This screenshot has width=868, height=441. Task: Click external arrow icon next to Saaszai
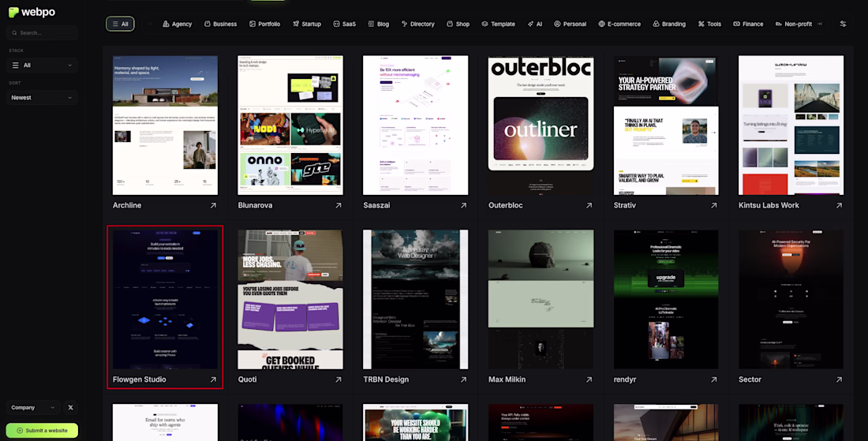pos(463,205)
